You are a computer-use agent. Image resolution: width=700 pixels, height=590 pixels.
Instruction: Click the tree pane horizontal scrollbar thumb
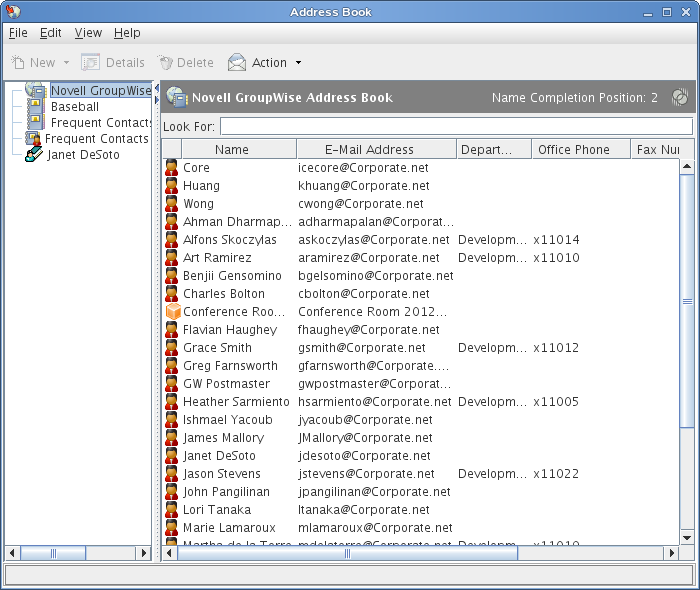coord(53,553)
